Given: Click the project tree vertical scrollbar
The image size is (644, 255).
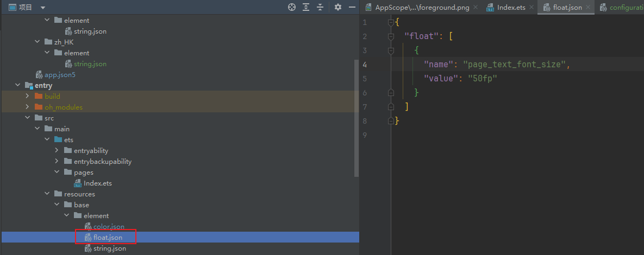Looking at the screenshot, I should click(357, 118).
